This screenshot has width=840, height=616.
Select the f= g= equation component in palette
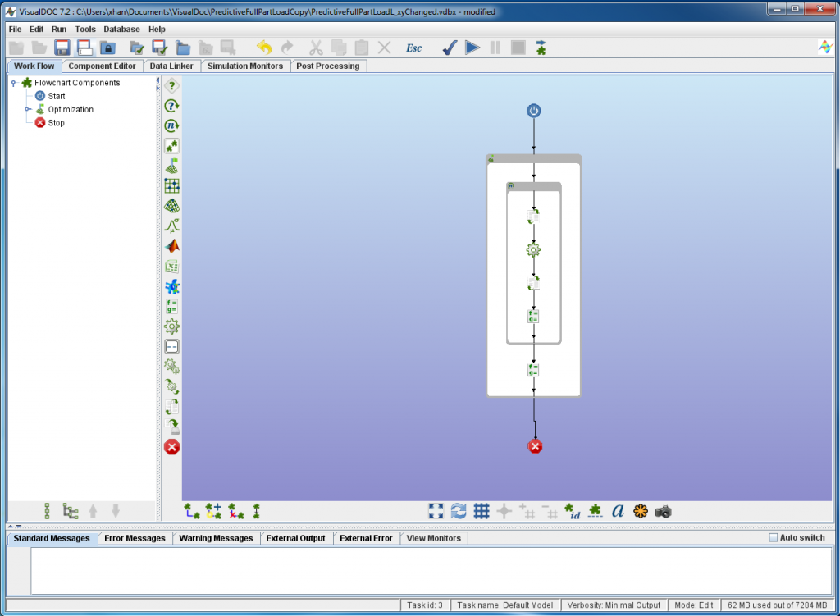click(172, 307)
